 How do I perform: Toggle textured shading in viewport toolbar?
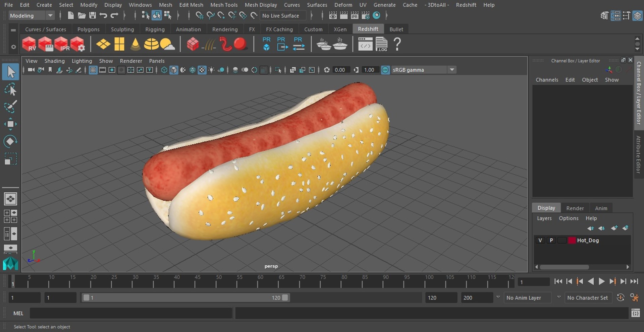202,70
